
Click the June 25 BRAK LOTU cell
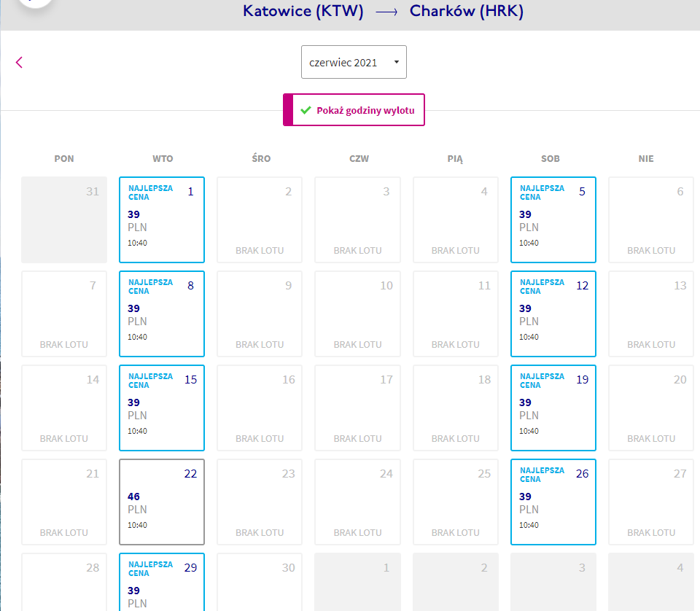click(x=455, y=502)
